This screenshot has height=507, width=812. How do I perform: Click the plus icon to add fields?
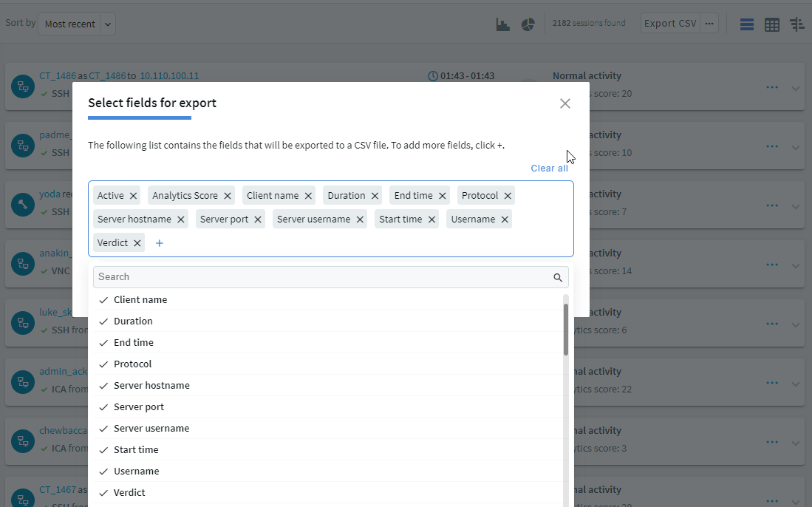coord(160,243)
